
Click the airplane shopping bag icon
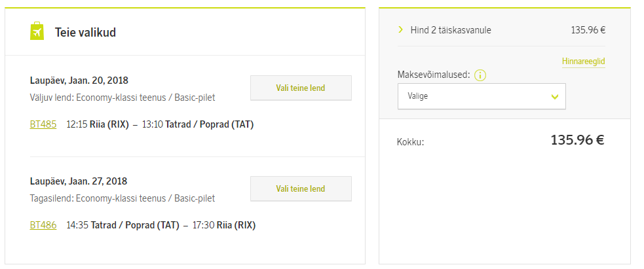click(37, 31)
